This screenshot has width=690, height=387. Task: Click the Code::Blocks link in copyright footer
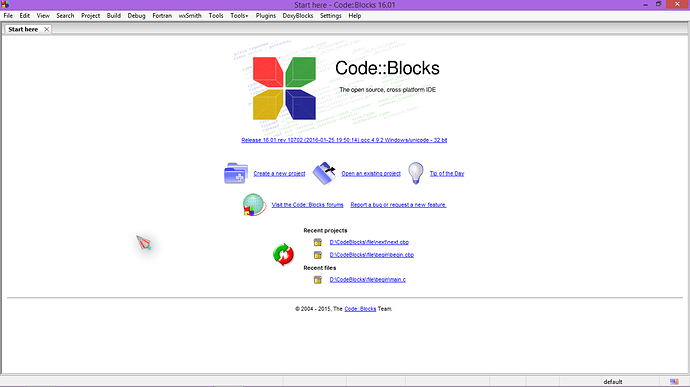[360, 309]
